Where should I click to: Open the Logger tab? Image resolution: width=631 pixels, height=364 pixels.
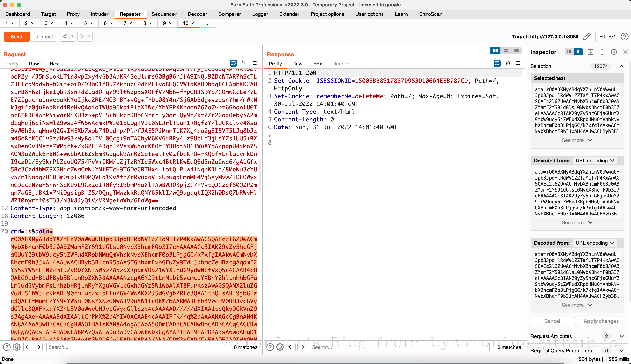[260, 14]
